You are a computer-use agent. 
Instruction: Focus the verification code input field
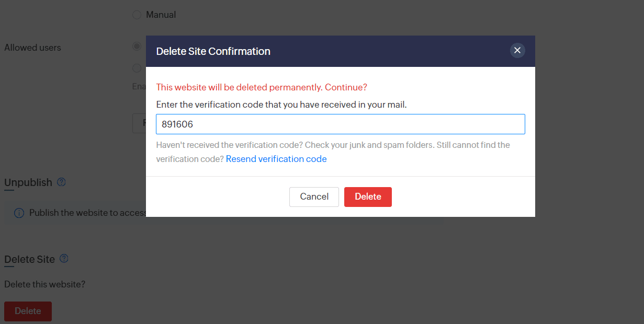[x=340, y=124]
